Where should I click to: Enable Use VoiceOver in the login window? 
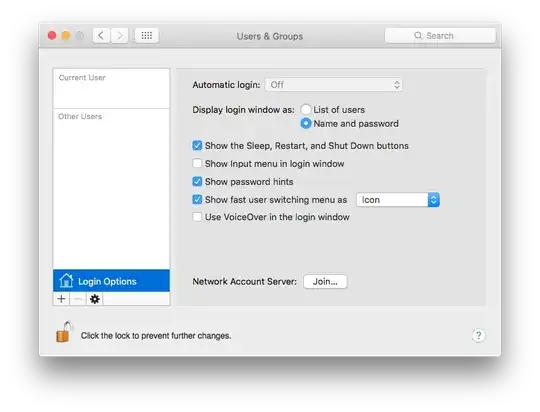197,217
